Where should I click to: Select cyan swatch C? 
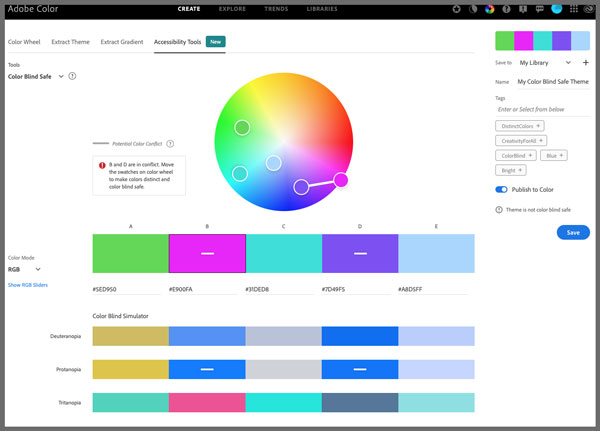[284, 253]
